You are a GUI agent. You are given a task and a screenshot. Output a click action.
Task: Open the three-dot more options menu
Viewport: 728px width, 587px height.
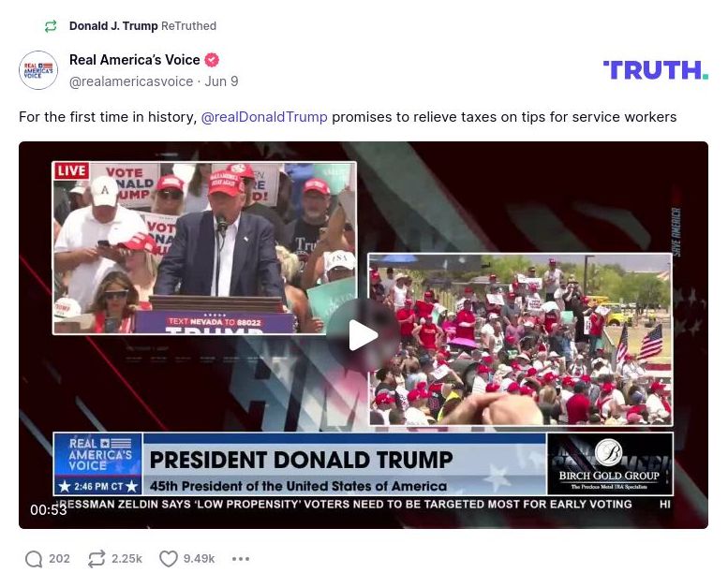pos(241,559)
